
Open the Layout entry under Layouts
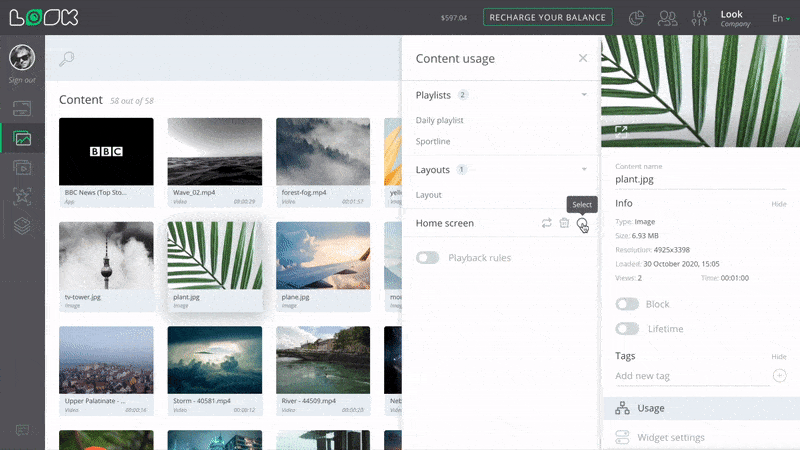(429, 195)
